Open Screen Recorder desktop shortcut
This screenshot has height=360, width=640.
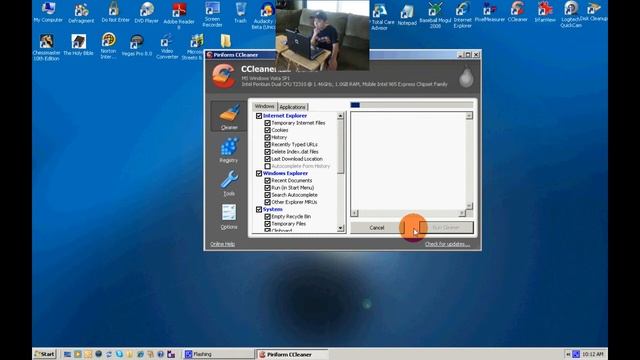[212, 14]
